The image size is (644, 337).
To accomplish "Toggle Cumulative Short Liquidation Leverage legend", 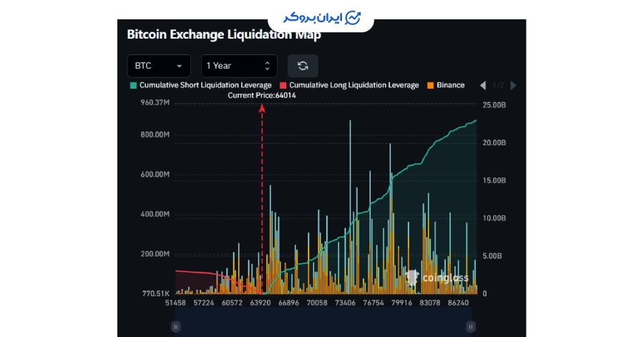I will [x=201, y=85].
